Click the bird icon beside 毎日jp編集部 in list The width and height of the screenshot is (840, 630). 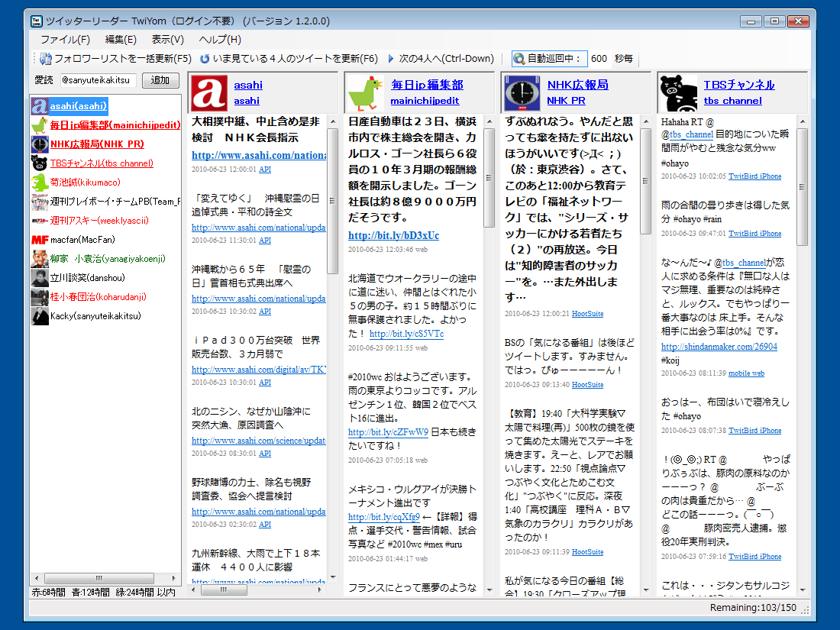(x=40, y=124)
